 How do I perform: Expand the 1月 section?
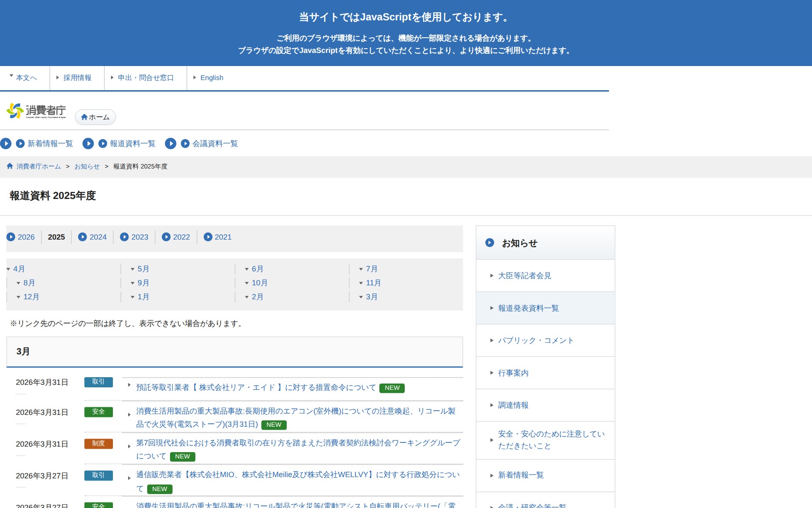(x=143, y=297)
